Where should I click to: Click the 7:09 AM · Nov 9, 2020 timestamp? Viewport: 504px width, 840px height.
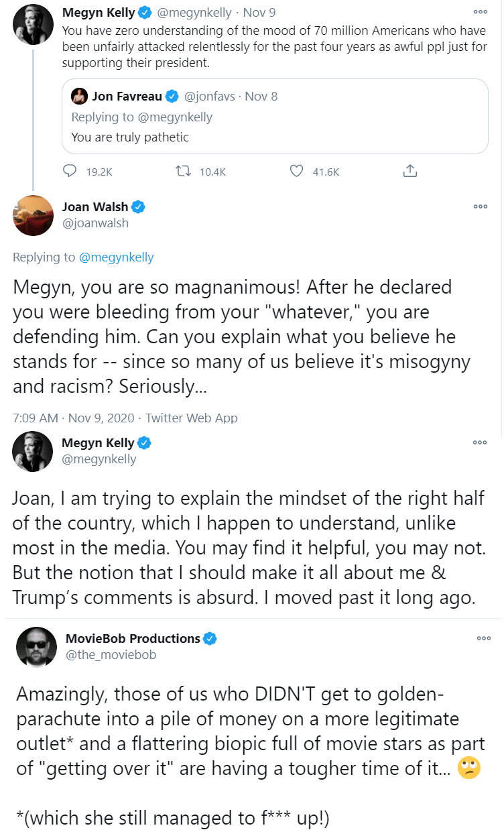click(74, 418)
